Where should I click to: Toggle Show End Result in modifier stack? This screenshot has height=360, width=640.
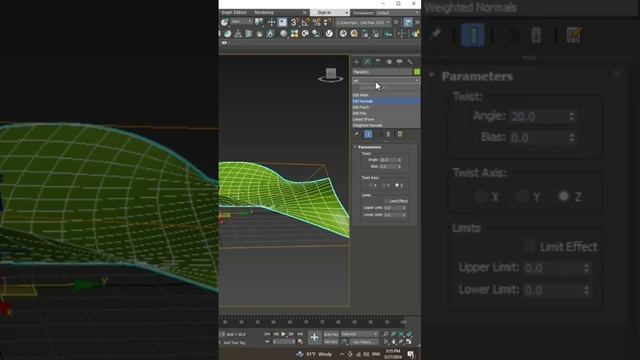point(368,134)
